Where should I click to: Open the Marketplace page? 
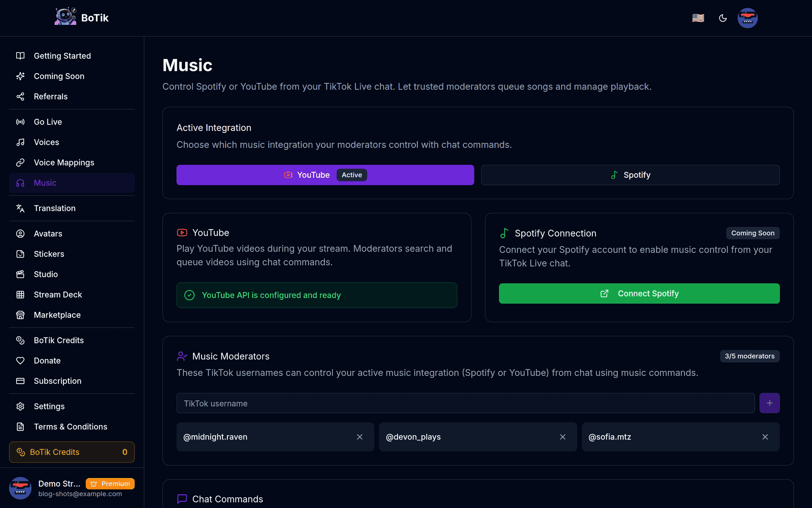point(72,315)
